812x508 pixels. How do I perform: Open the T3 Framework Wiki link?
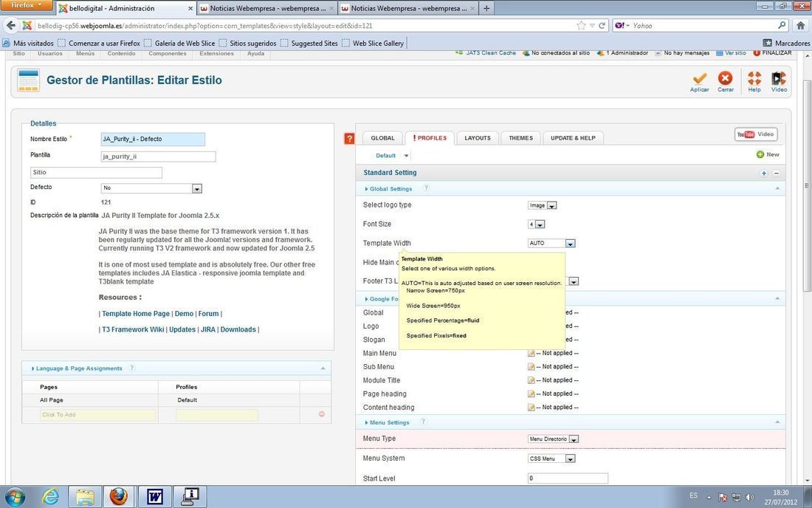pos(133,329)
